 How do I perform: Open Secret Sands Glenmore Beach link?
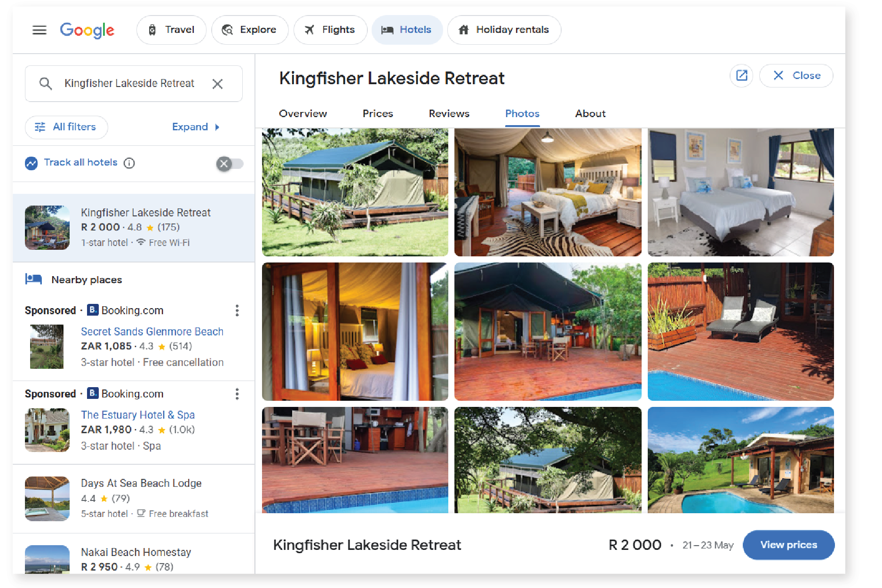coord(152,332)
